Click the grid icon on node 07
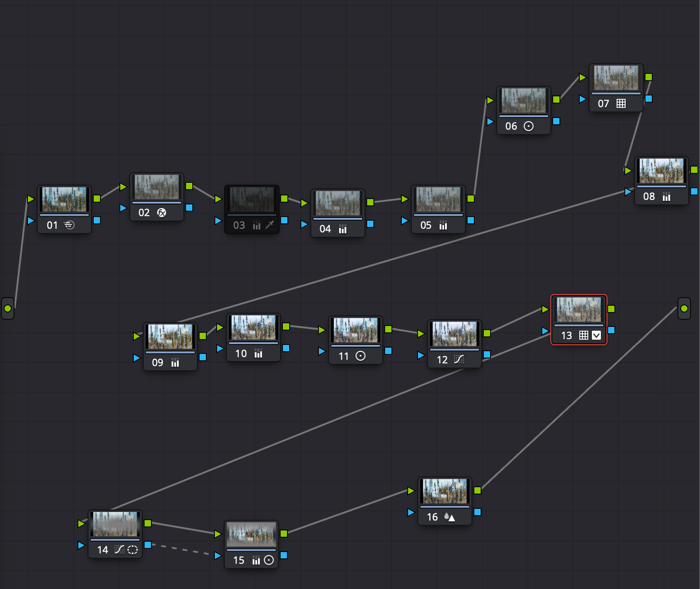700x589 pixels. (x=621, y=104)
